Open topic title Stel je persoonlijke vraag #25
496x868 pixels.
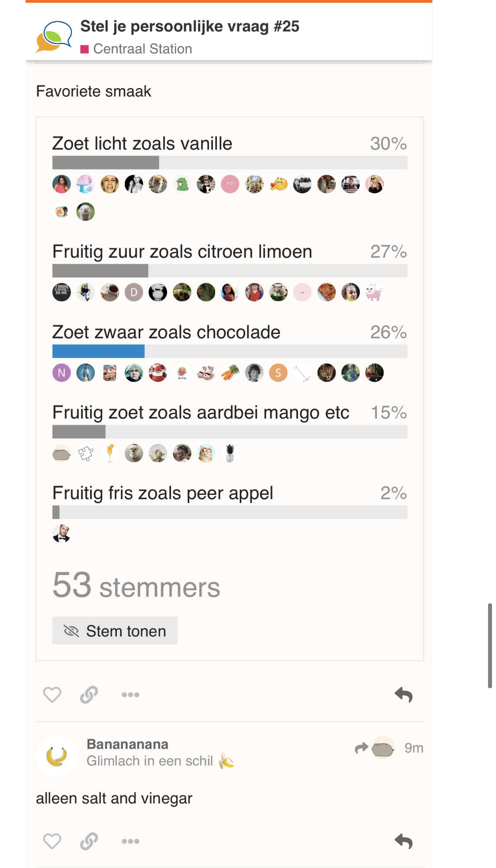click(190, 26)
